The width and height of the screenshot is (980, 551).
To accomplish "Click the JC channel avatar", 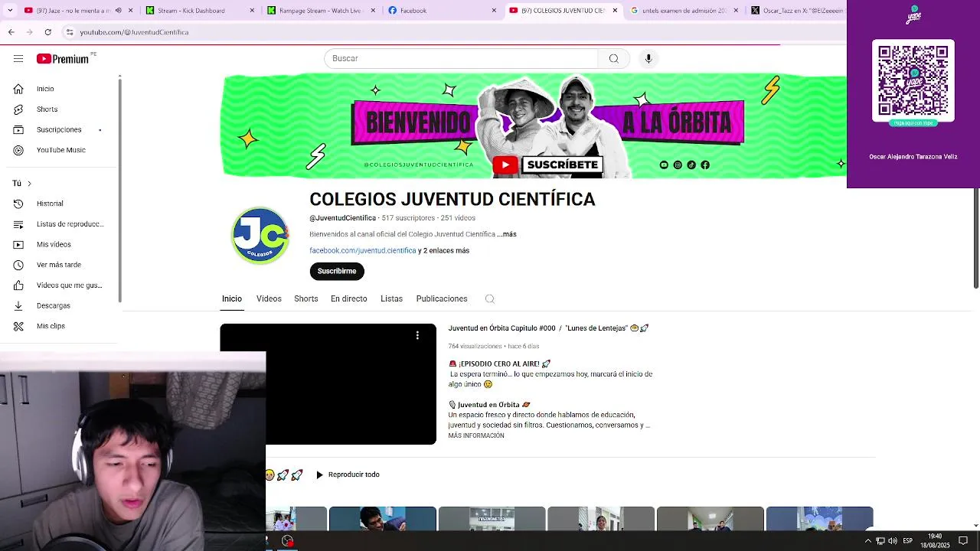I will (x=260, y=235).
